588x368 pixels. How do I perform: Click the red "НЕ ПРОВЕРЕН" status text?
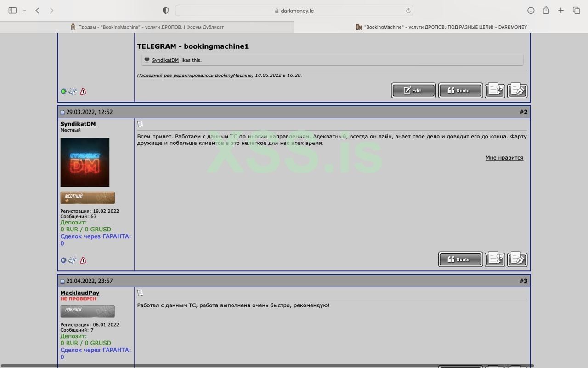(79, 299)
